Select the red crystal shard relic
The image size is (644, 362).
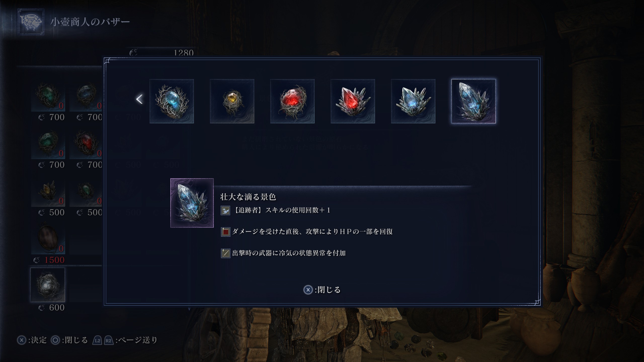[353, 101]
